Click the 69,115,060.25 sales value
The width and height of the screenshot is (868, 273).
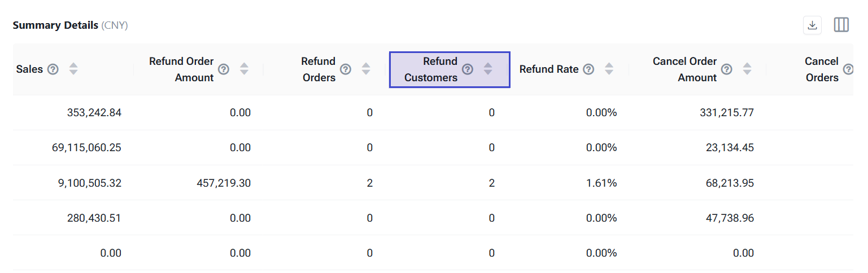[86, 148]
